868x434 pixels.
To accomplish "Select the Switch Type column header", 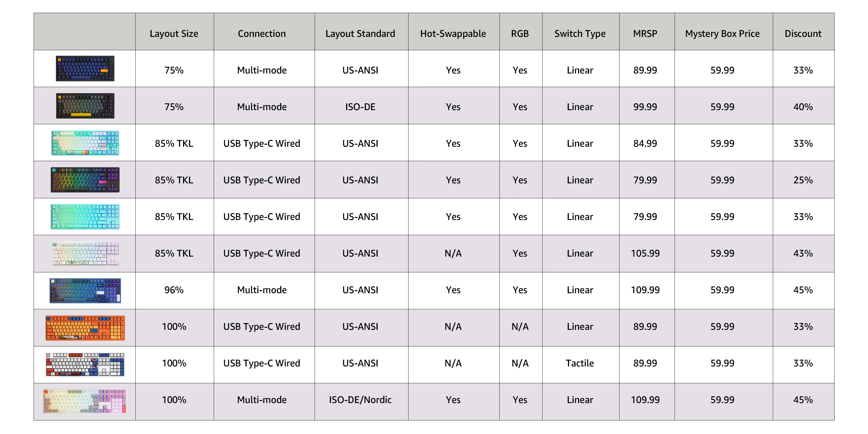I will 580,34.
